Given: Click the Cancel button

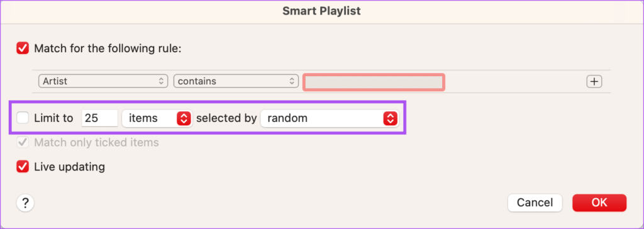Looking at the screenshot, I should pyautogui.click(x=535, y=203).
